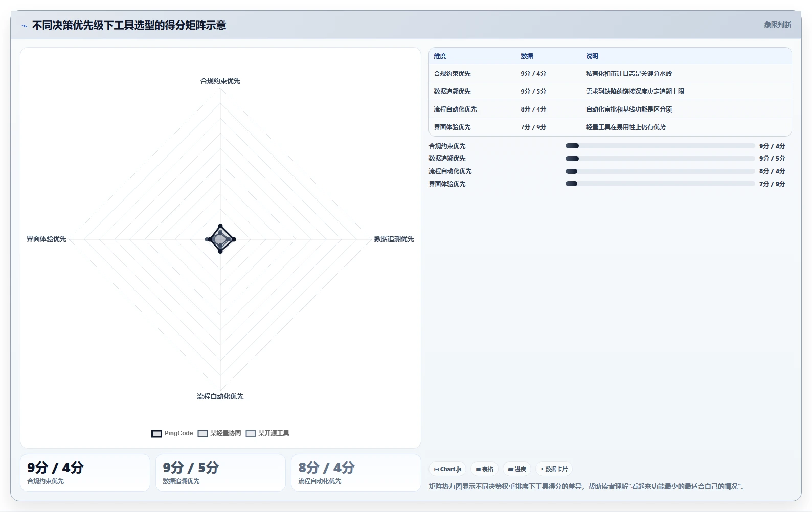Select the 界面体验优先 table row cell

click(453, 127)
